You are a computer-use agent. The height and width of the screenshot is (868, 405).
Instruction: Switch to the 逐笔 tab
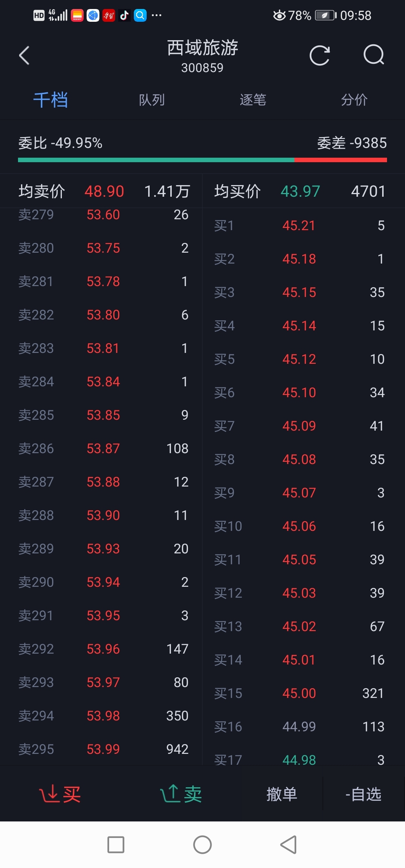(x=253, y=100)
